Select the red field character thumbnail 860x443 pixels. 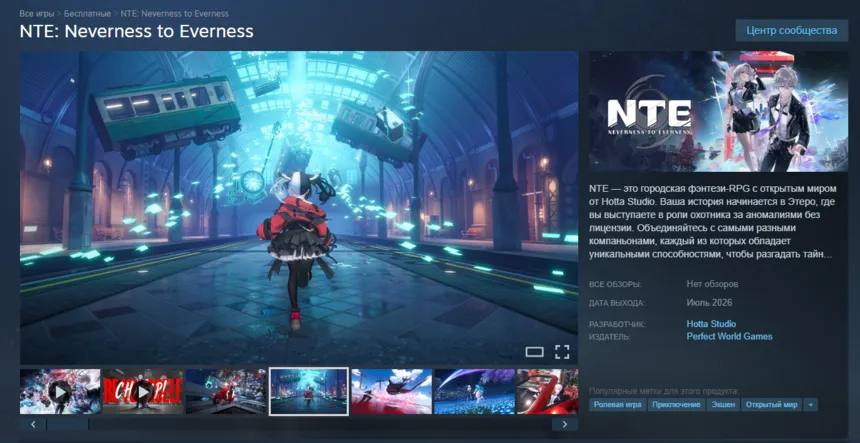pyautogui.click(x=392, y=391)
